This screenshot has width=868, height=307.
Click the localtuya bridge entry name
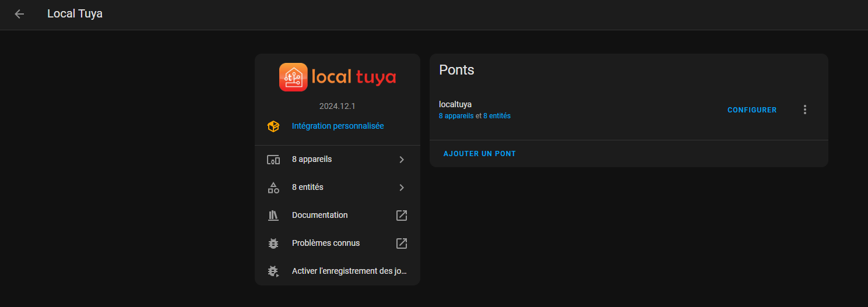click(x=455, y=104)
